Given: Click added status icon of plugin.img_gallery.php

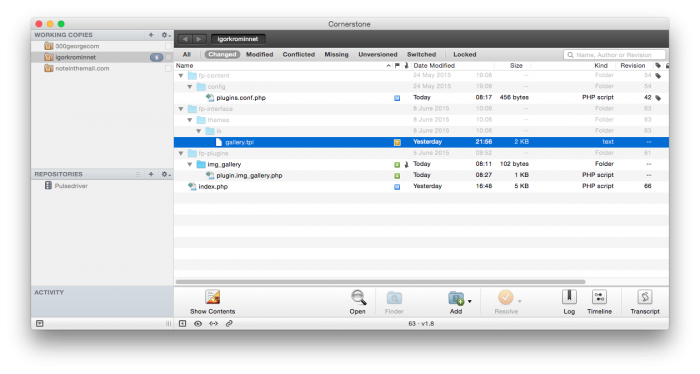Looking at the screenshot, I should coord(397,176).
